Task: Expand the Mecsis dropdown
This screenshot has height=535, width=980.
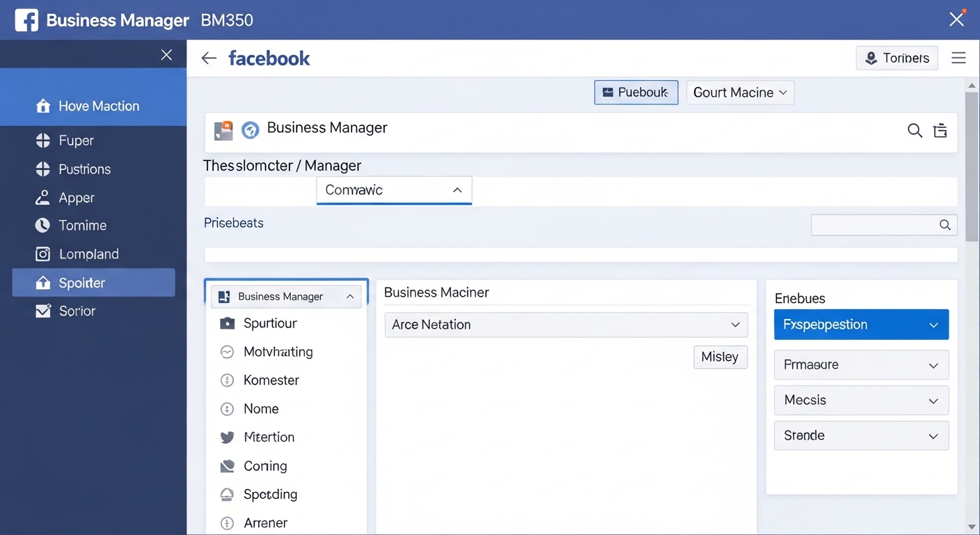Action: coord(861,401)
